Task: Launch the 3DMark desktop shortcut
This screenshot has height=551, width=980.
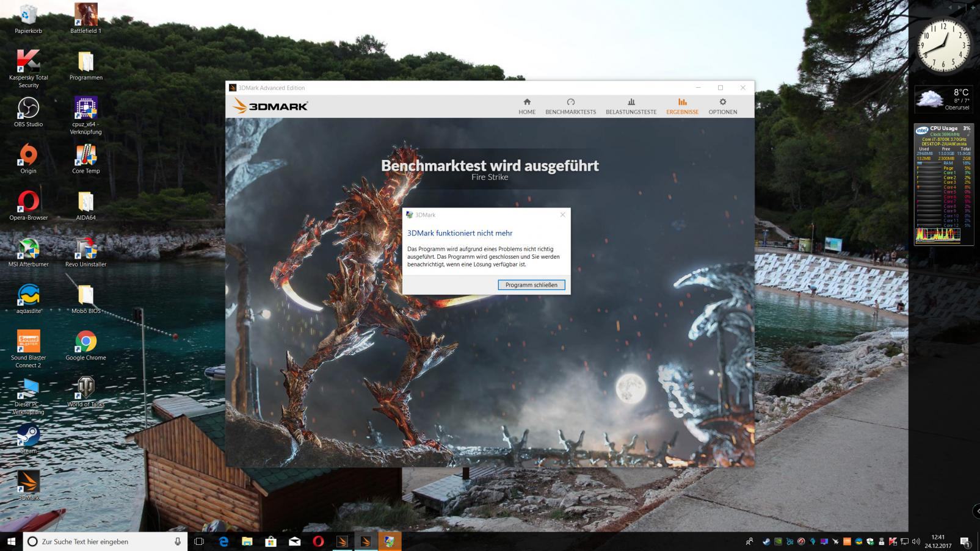Action: pyautogui.click(x=28, y=486)
